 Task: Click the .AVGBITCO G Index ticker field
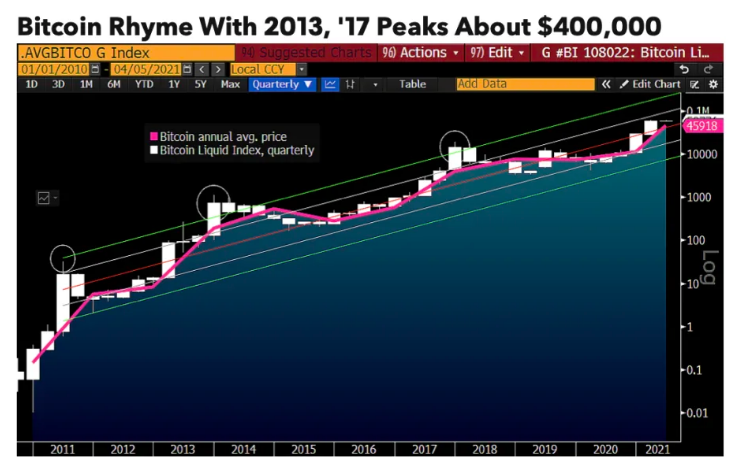click(126, 52)
